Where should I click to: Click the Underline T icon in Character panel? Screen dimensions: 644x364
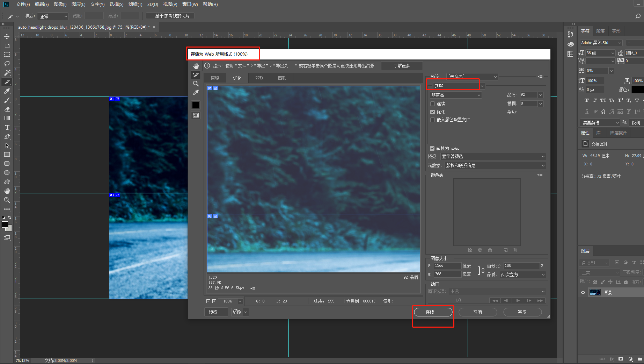point(637,101)
